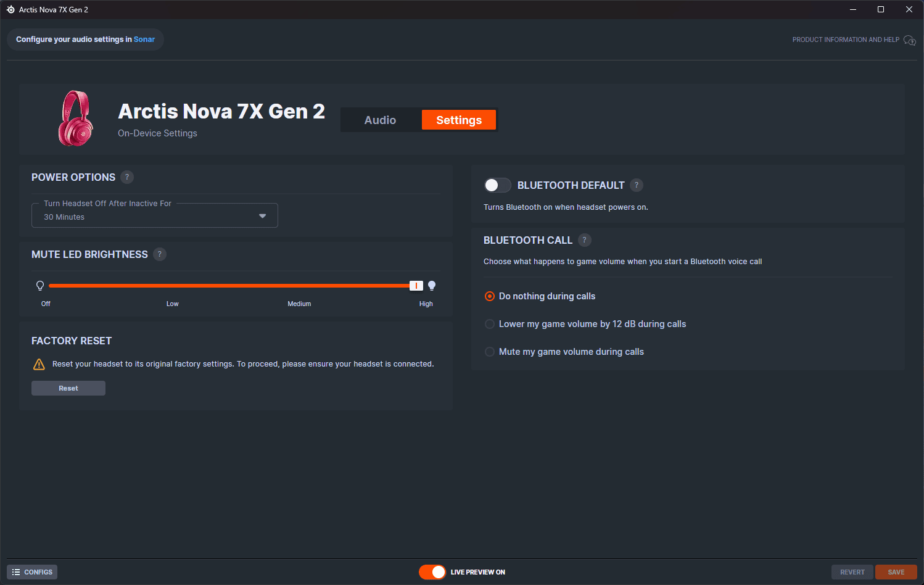924x585 pixels.
Task: Open the Bluetooth Default help tooltip icon
Action: [x=637, y=185]
